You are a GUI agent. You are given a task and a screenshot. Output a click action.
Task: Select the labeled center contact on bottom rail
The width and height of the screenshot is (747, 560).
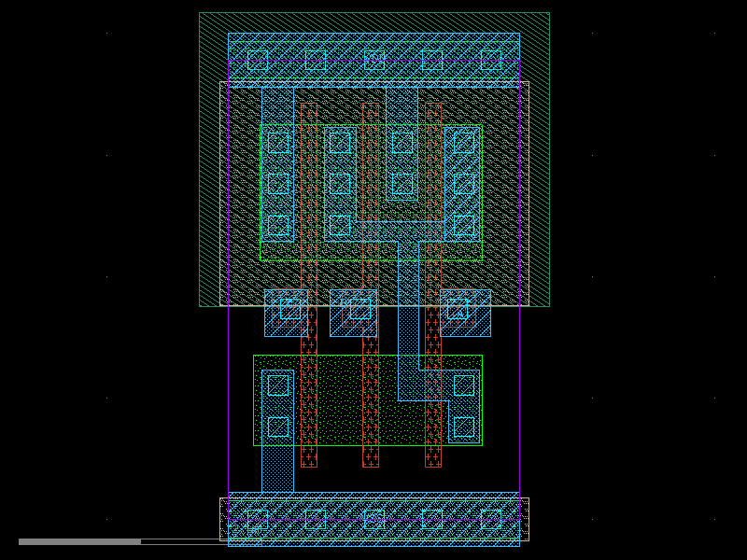coord(374,519)
